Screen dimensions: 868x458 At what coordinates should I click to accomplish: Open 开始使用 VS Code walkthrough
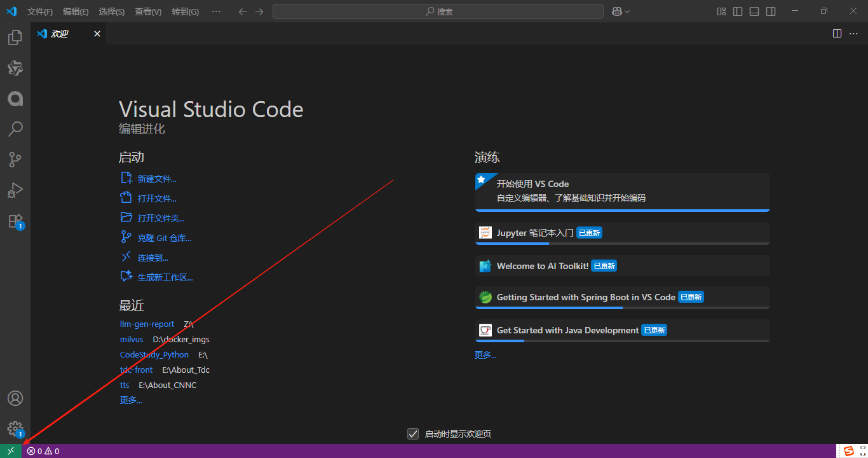(x=623, y=192)
